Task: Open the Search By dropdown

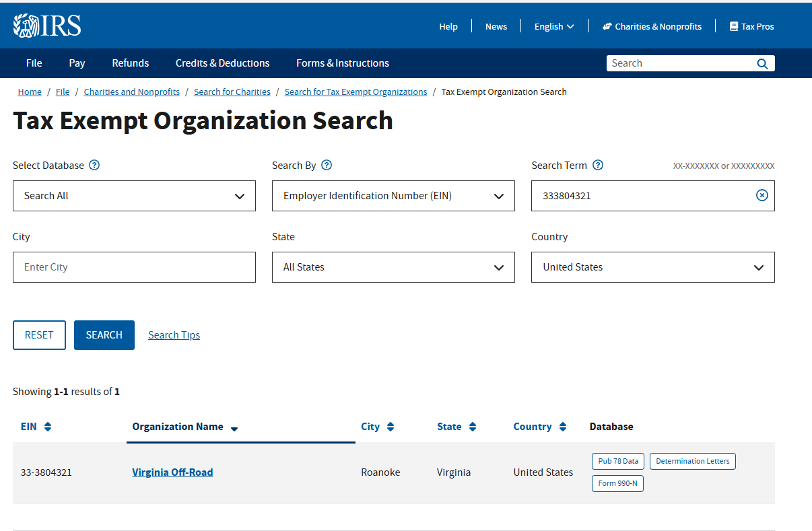Action: (x=393, y=196)
